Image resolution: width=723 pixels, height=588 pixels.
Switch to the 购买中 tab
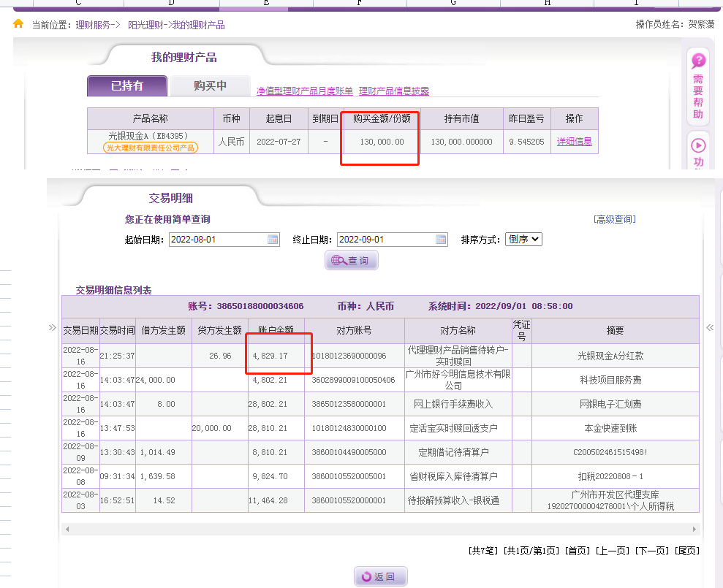(x=211, y=85)
